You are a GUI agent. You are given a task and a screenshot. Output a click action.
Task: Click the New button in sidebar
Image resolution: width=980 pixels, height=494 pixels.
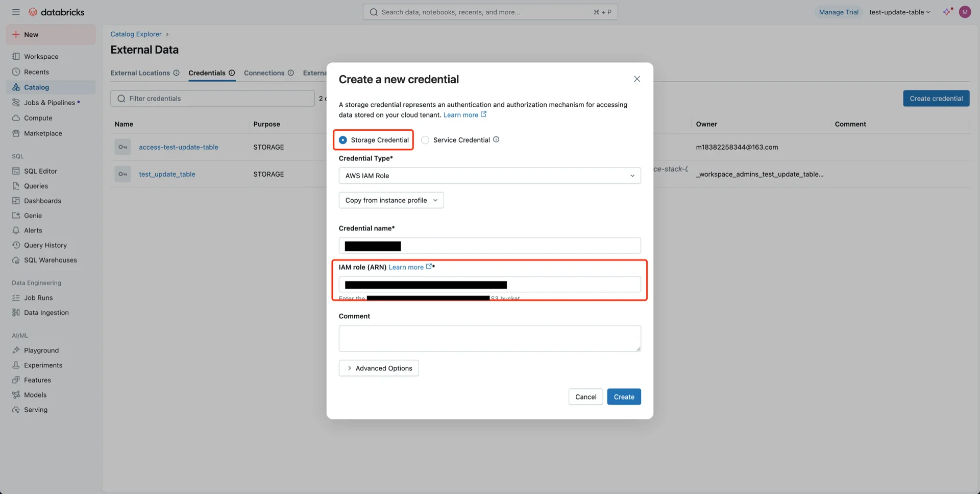51,35
